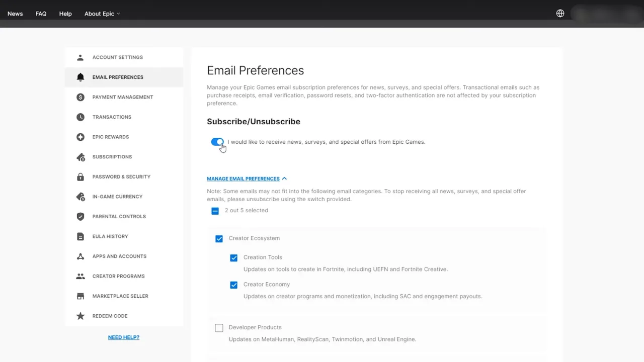Click the '2 out 5 selected' text
Image resolution: width=644 pixels, height=362 pixels.
pos(247,211)
